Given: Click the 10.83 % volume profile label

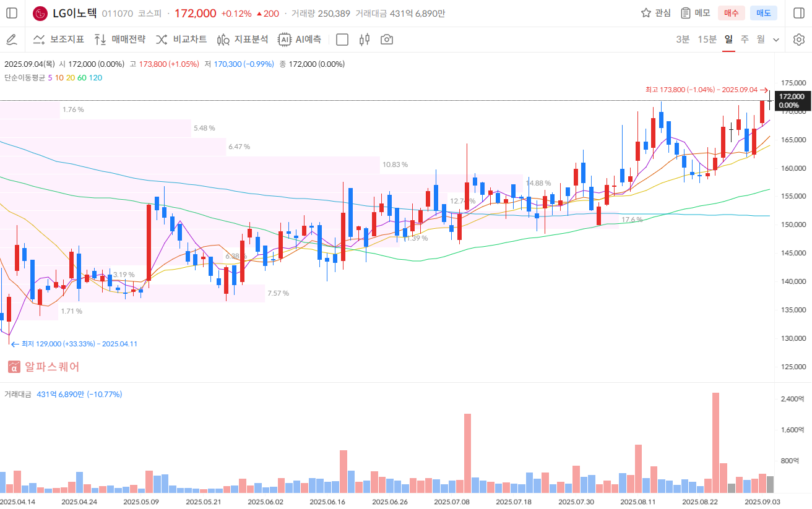Looking at the screenshot, I should [x=395, y=165].
